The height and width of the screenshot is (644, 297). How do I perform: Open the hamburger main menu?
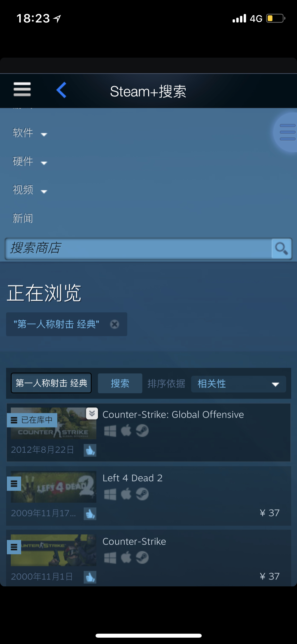click(x=22, y=89)
